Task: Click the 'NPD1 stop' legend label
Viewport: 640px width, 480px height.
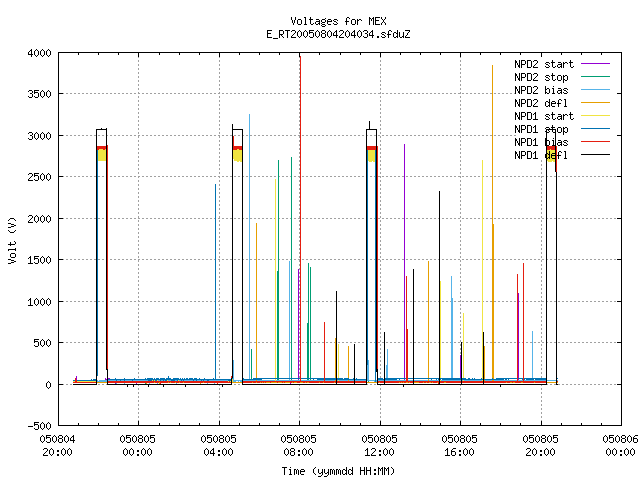Action: (541, 129)
